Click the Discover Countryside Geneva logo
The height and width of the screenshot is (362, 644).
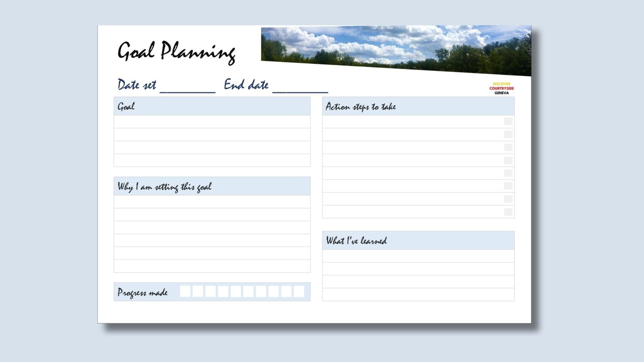click(501, 88)
